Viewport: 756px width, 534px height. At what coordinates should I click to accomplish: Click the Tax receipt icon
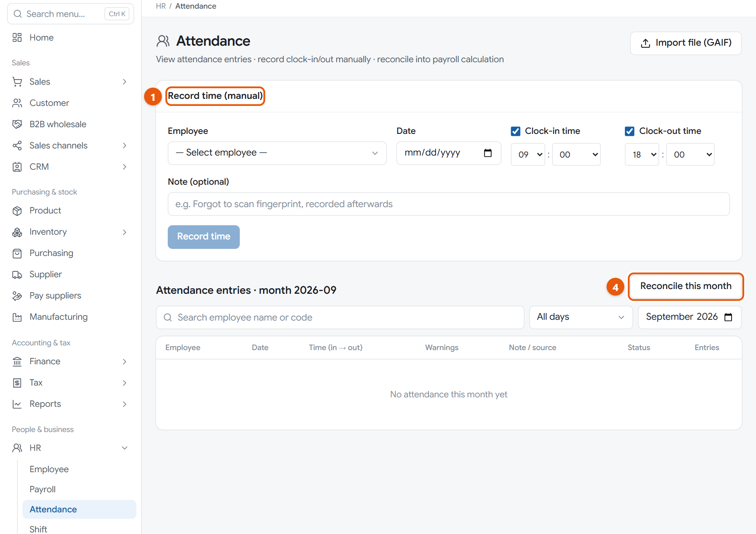pyautogui.click(x=17, y=383)
